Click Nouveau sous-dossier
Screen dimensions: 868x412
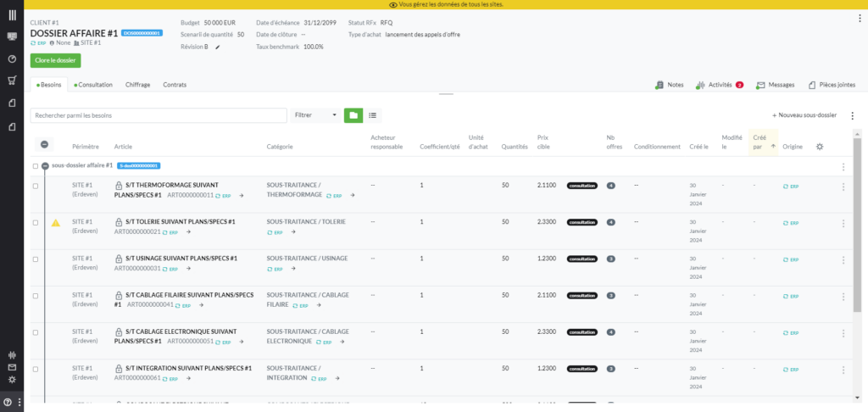pos(804,114)
